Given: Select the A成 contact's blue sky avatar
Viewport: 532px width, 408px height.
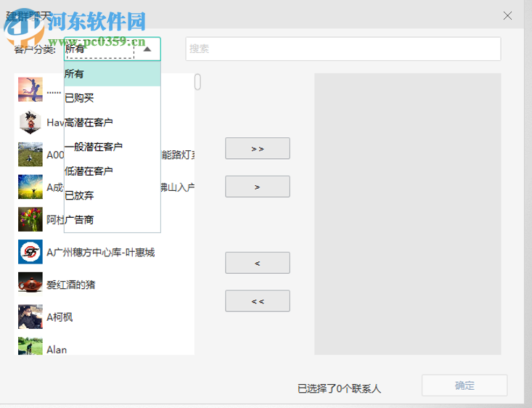Looking at the screenshot, I should tap(30, 187).
